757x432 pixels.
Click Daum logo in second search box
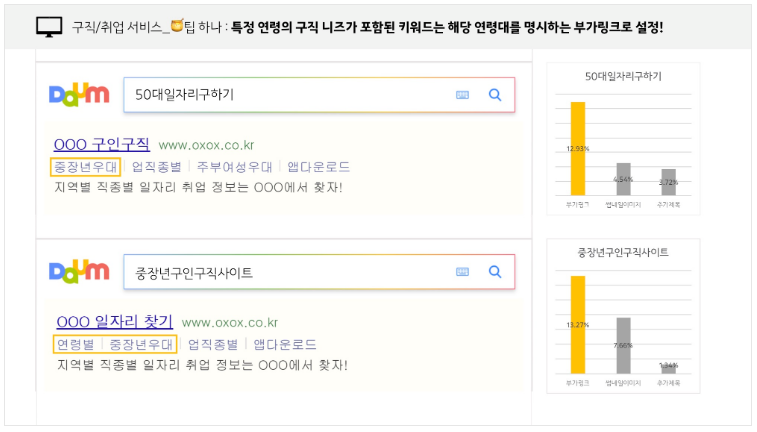tap(79, 271)
